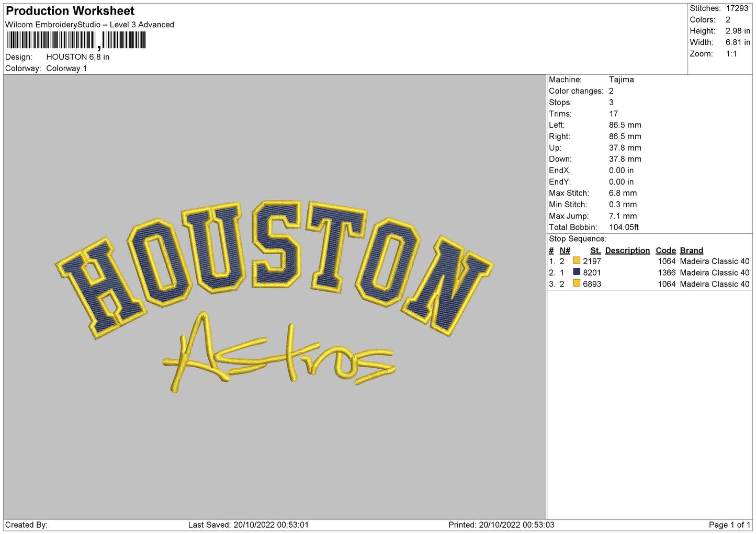
Task: Click the '#' column header
Action: click(x=551, y=251)
